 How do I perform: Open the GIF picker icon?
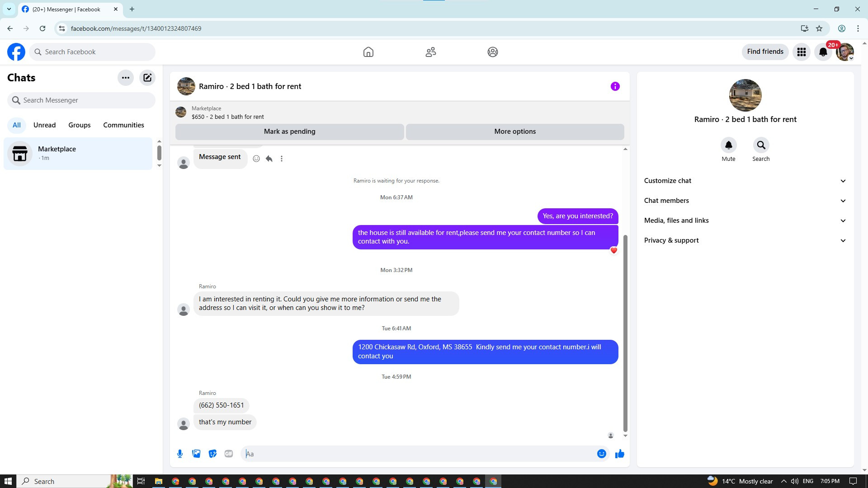pyautogui.click(x=229, y=454)
